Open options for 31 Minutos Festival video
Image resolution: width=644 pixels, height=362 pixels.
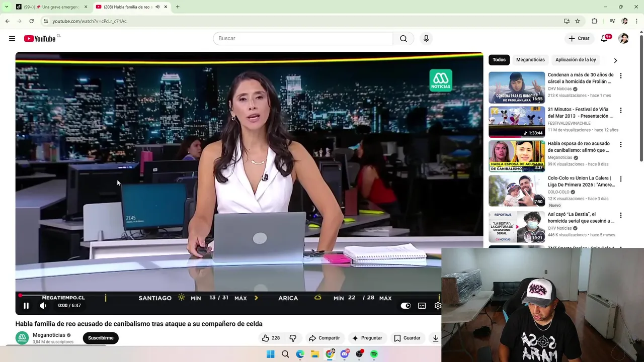pos(620,110)
